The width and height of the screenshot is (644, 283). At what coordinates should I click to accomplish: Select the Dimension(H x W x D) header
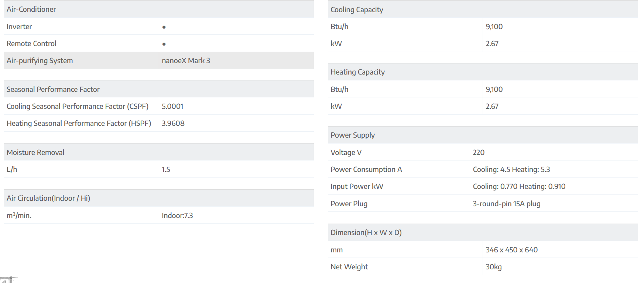tap(366, 232)
